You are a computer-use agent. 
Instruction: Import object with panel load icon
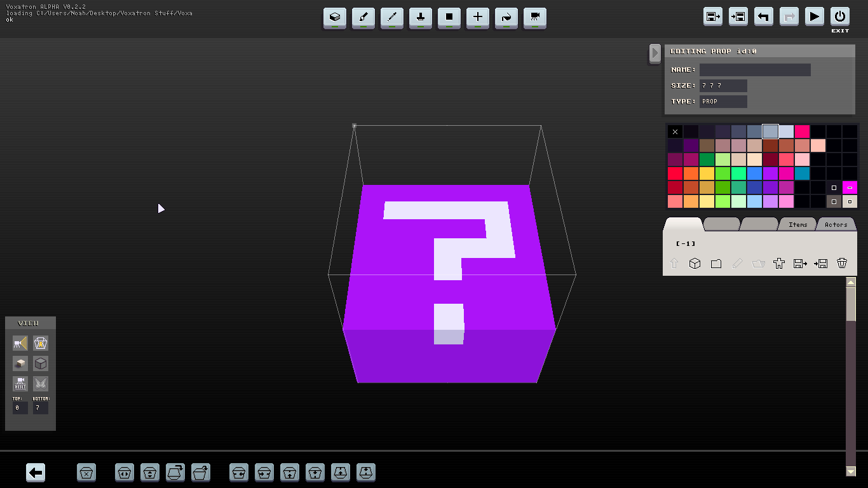pos(821,263)
